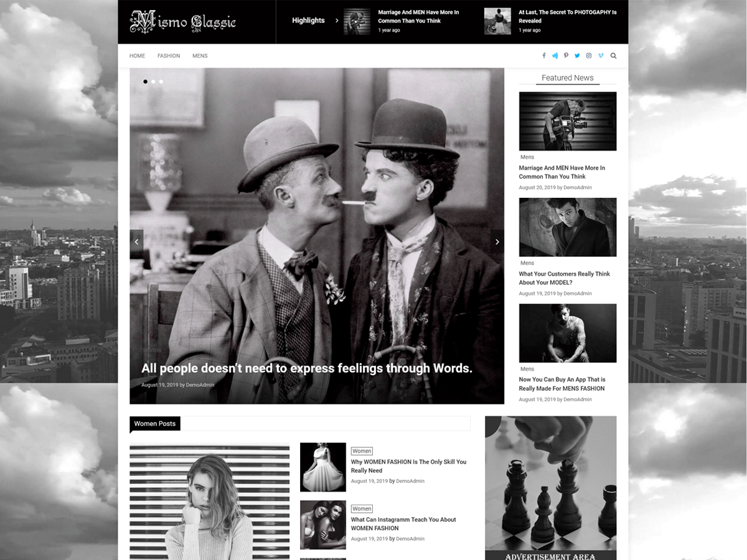Open the man in dark coat featured thumbnail

coord(568,227)
